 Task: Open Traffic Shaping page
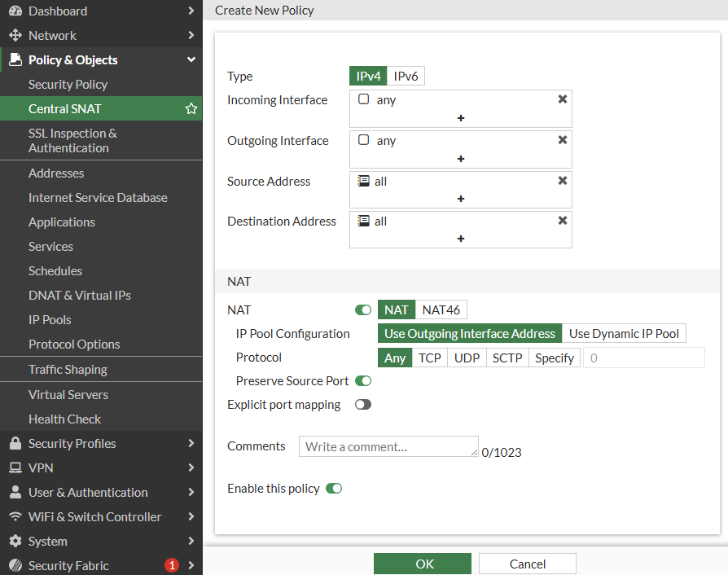tap(101, 369)
